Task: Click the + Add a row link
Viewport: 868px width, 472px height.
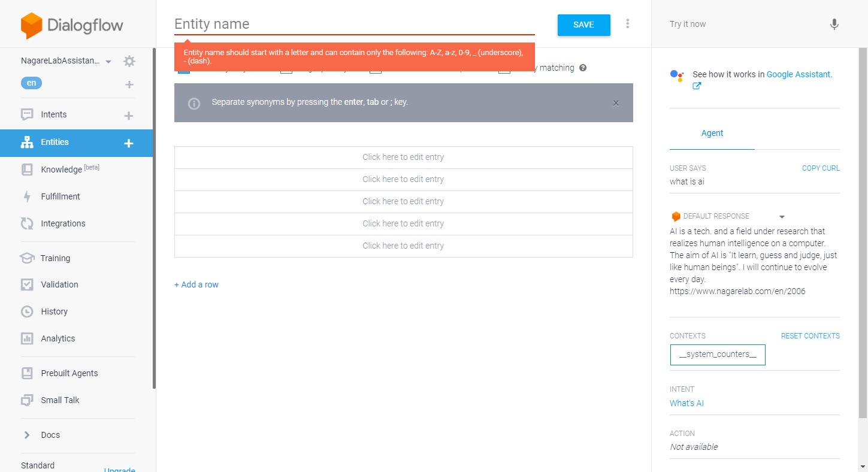Action: click(x=196, y=285)
